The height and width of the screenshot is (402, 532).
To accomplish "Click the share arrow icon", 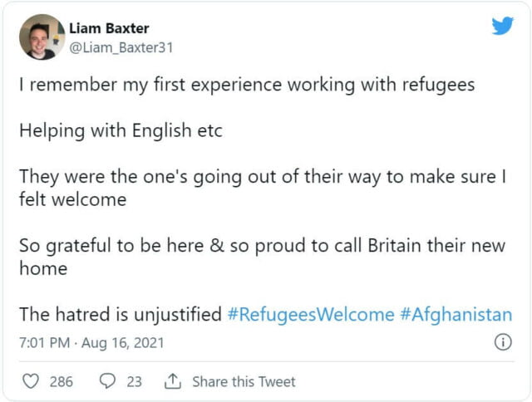I will click(173, 381).
